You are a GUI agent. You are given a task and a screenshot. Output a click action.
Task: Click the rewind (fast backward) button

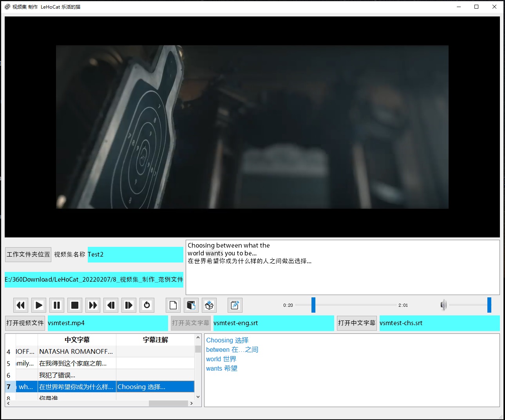(x=21, y=305)
